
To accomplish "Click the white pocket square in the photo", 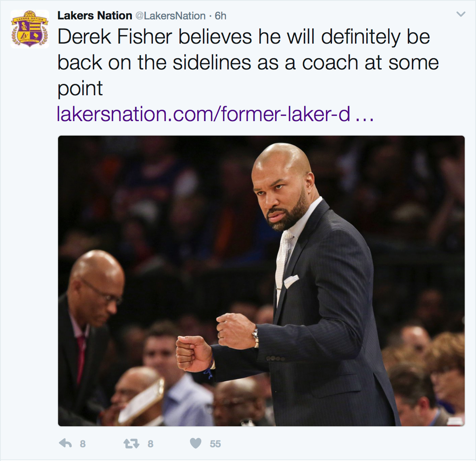I will (291, 281).
